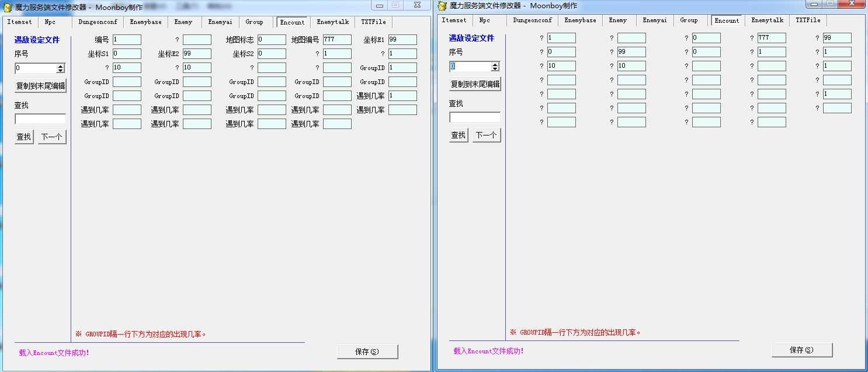Focus the 查找 search box in left window
Image resolution: width=868 pixels, height=372 pixels.
point(40,119)
